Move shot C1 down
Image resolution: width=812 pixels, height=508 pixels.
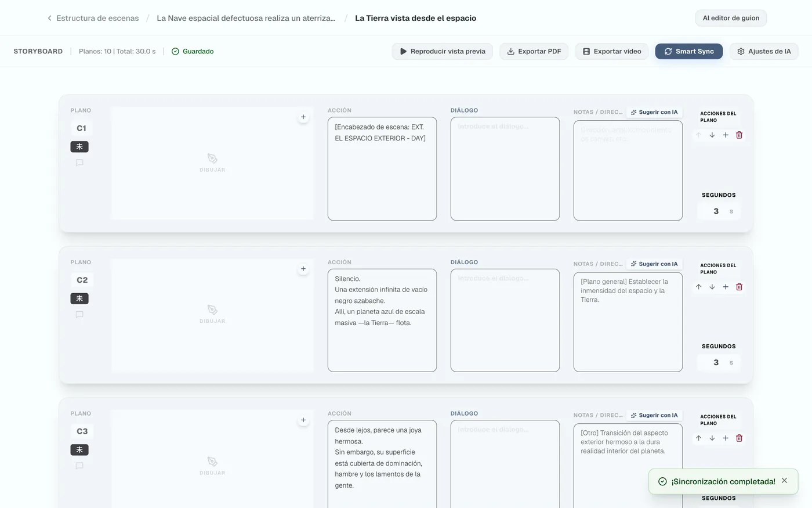point(712,135)
